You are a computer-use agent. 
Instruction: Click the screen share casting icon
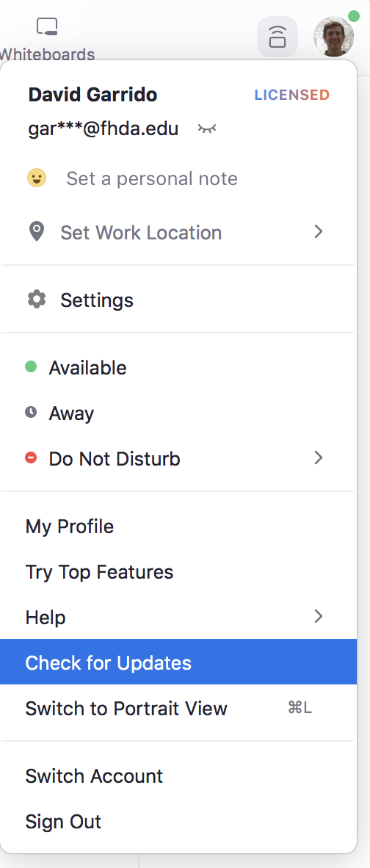(x=277, y=37)
